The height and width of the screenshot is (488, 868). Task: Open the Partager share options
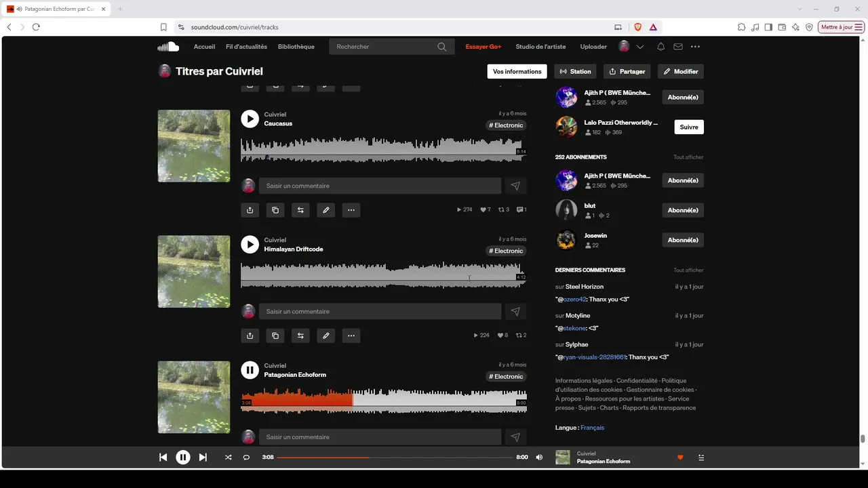627,71
